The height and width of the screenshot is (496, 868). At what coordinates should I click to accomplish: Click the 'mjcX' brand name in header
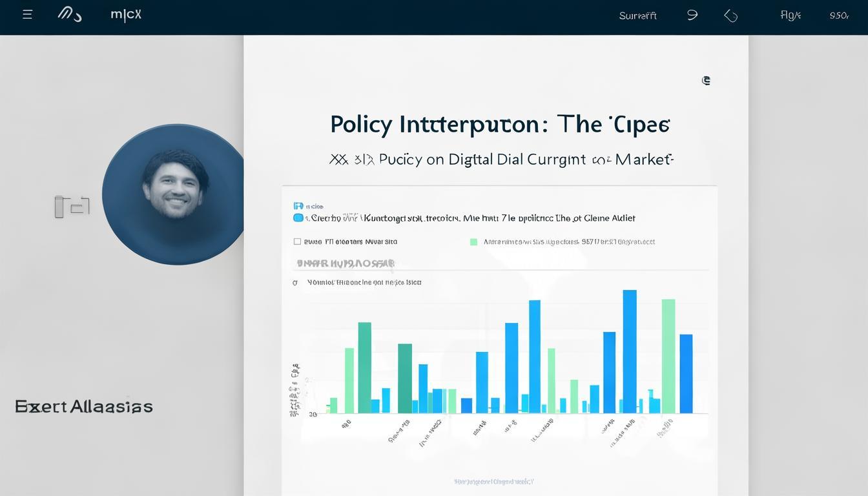pyautogui.click(x=126, y=15)
